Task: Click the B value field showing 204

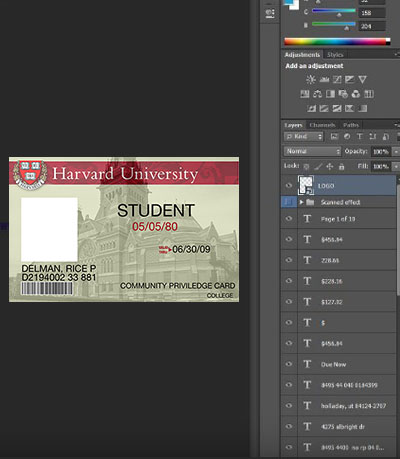Action: click(372, 26)
